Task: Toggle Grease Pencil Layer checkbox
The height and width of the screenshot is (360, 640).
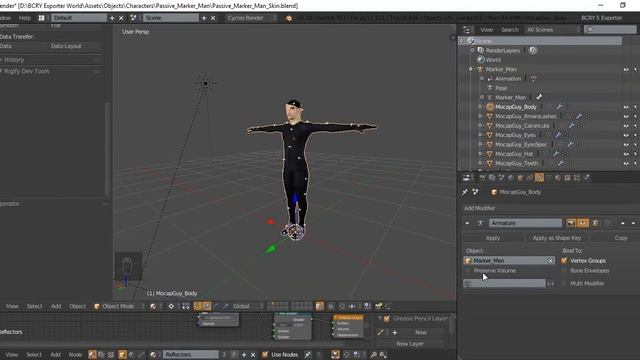Action: coord(387,318)
